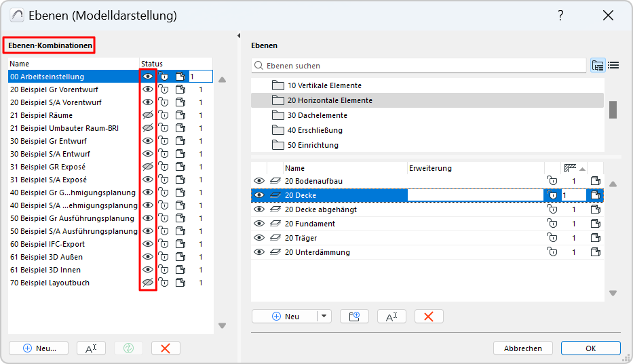
Task: Switch to flat list view of layers
Action: click(x=613, y=66)
